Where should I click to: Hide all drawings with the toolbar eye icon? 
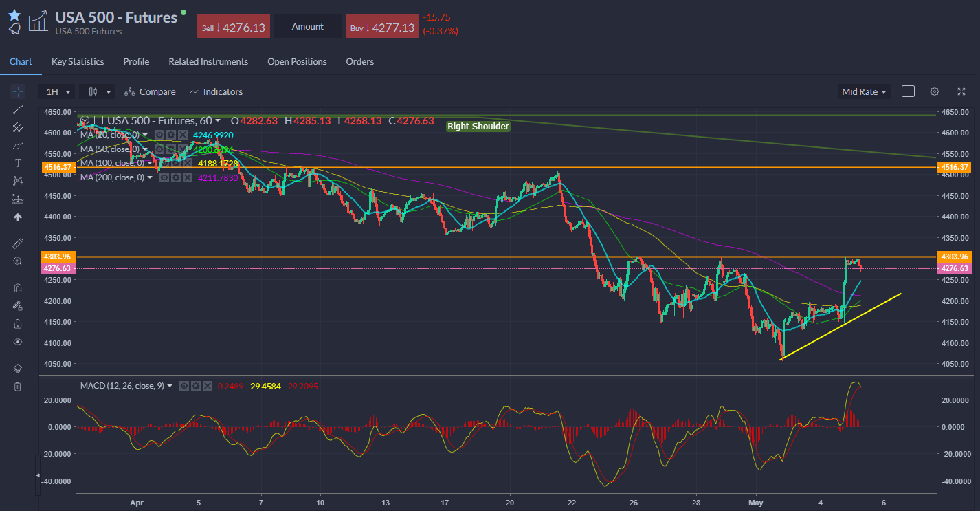coord(18,342)
